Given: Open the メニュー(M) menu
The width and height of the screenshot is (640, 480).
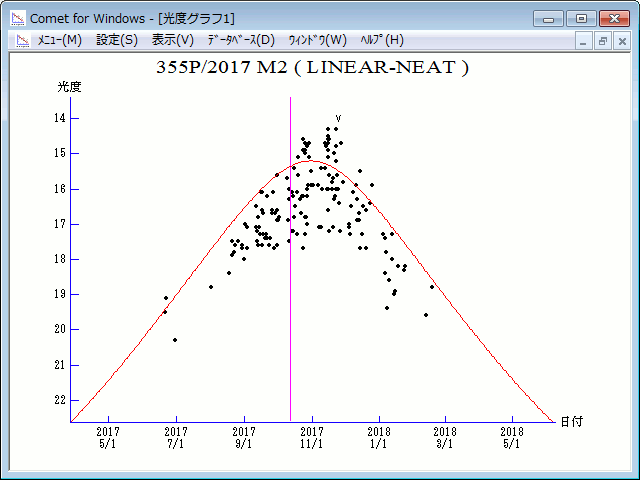Looking at the screenshot, I should pos(59,40).
